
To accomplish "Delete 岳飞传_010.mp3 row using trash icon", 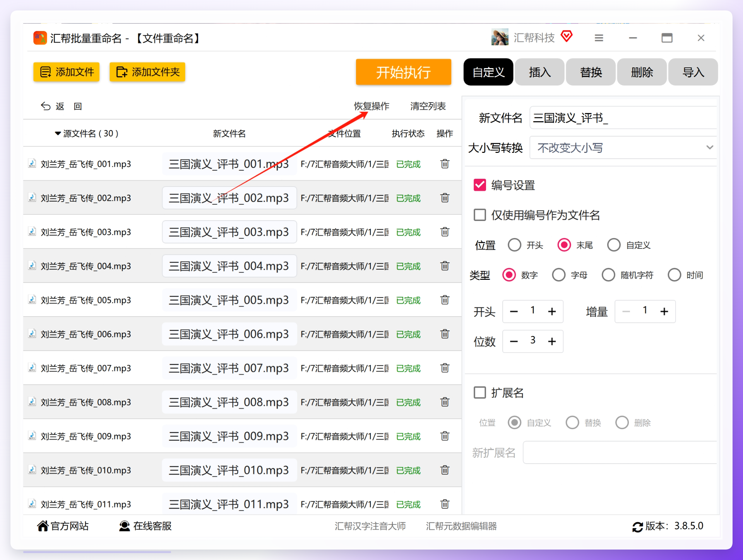I will click(445, 470).
